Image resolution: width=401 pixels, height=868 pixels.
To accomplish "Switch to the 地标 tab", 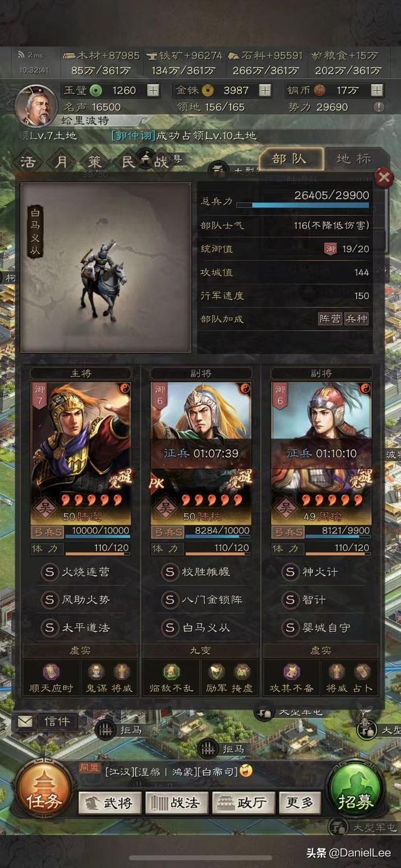I will point(355,159).
